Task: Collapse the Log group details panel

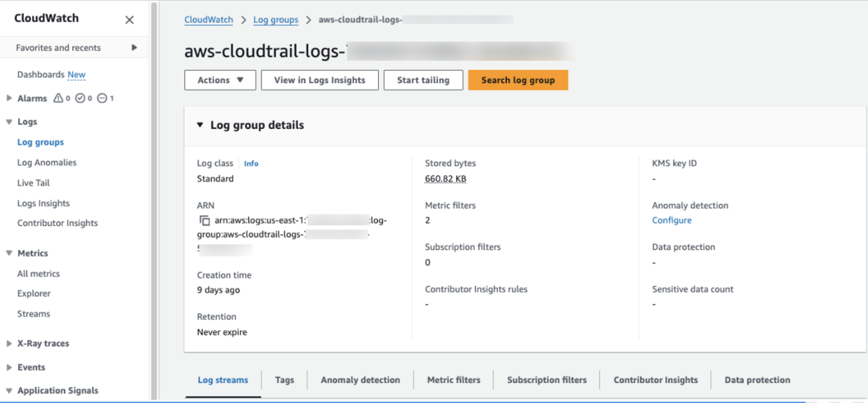Action: 200,124
